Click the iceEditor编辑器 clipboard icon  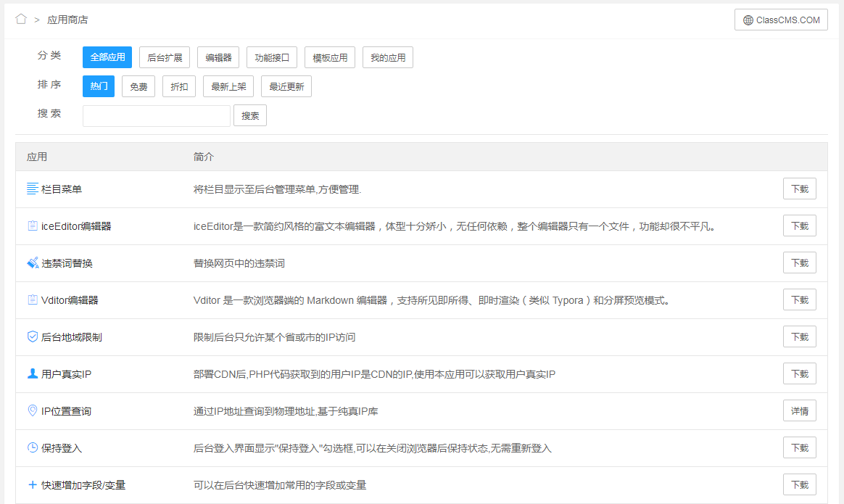33,226
